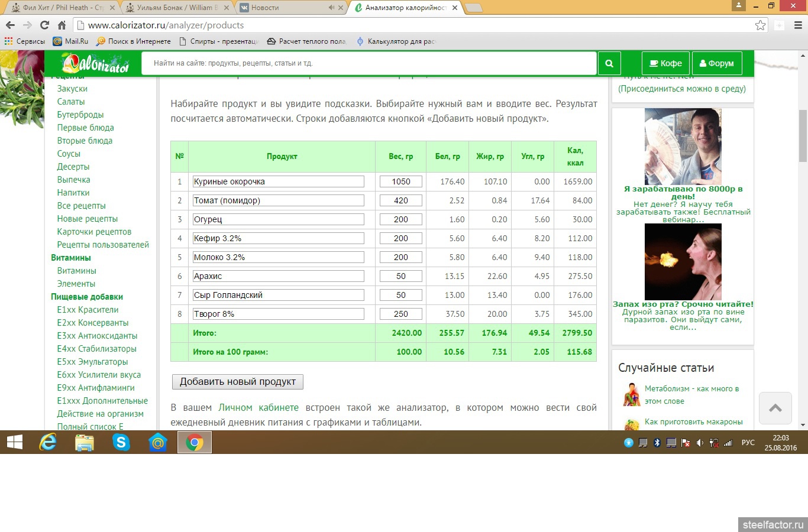Close the Анализатор калорийности tab
This screenshot has width=808, height=532.
tap(455, 8)
